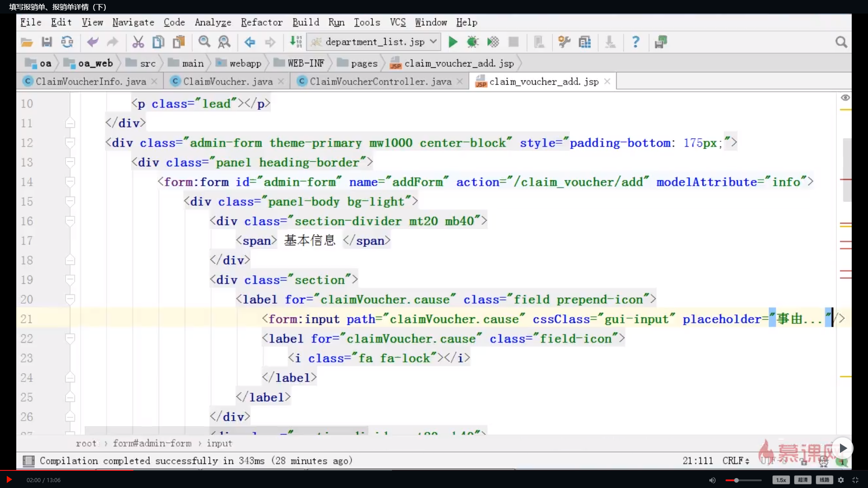Collapse the panel-body fold on line 15
The height and width of the screenshot is (488, 868).
tap(70, 202)
